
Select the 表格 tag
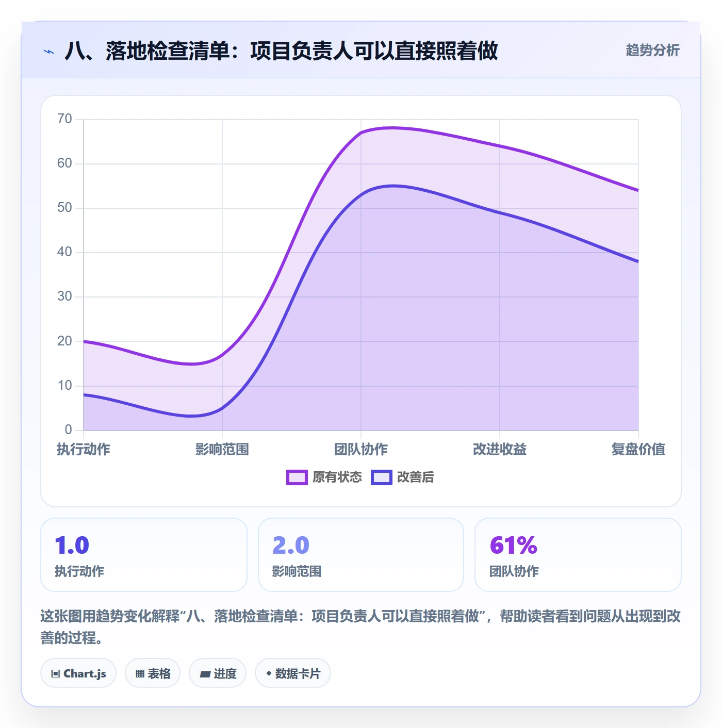click(x=153, y=673)
